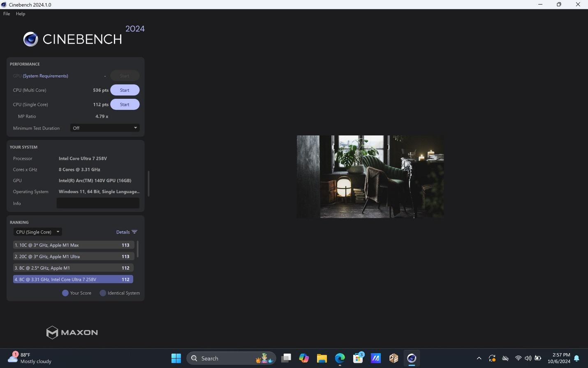Select the Apple M1 Max ranking entry
The height and width of the screenshot is (368, 588).
[x=73, y=245]
